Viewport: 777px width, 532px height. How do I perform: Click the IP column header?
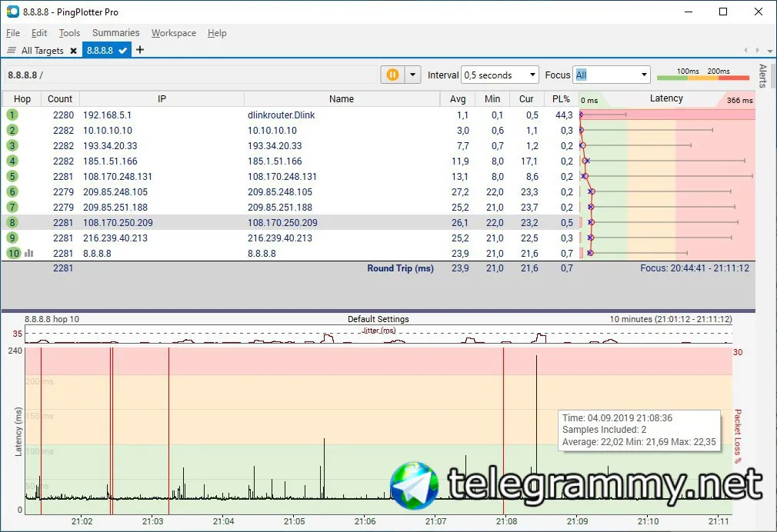(x=162, y=98)
